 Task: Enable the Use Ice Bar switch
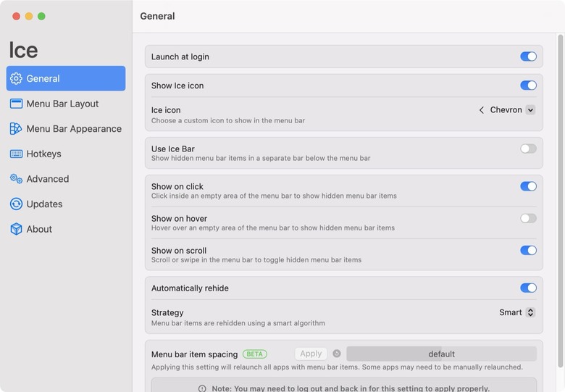pos(528,149)
